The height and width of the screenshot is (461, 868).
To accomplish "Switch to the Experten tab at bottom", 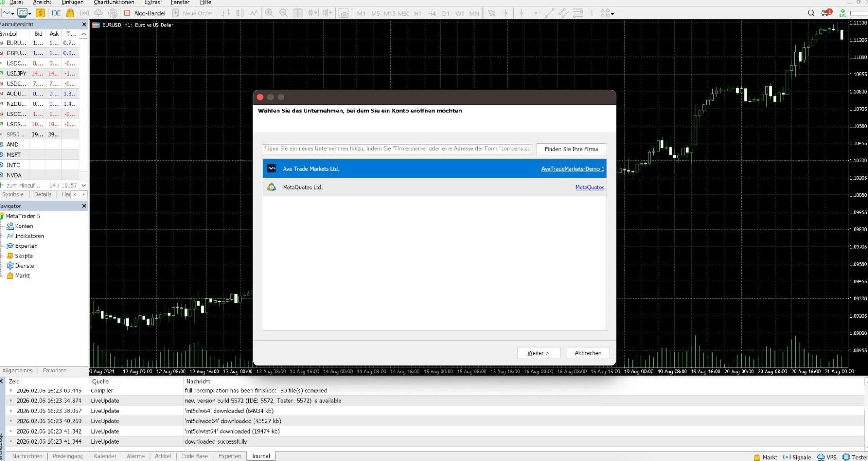I will [x=230, y=456].
